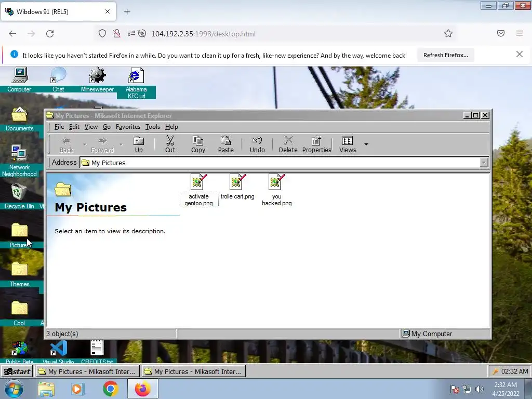Open the Firefox hamburger menu
This screenshot has width=532, height=399.
(x=520, y=33)
